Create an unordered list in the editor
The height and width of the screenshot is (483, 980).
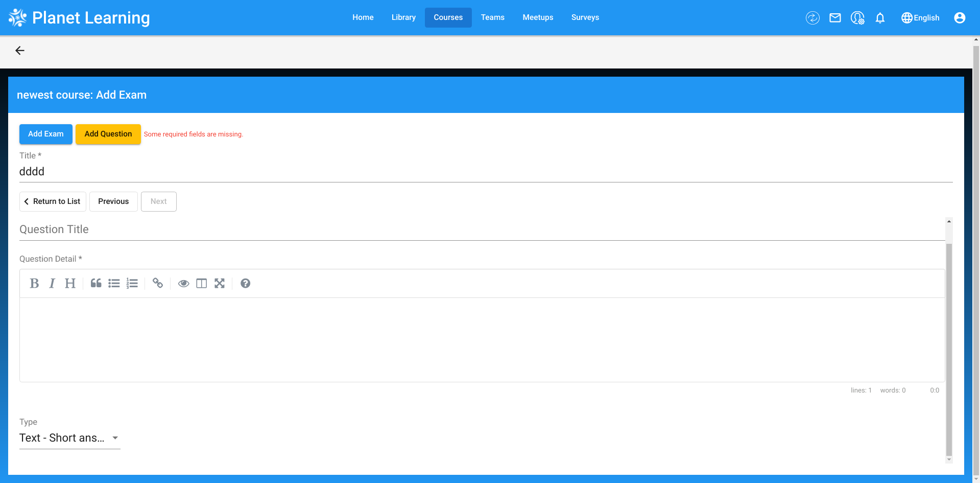click(x=114, y=283)
